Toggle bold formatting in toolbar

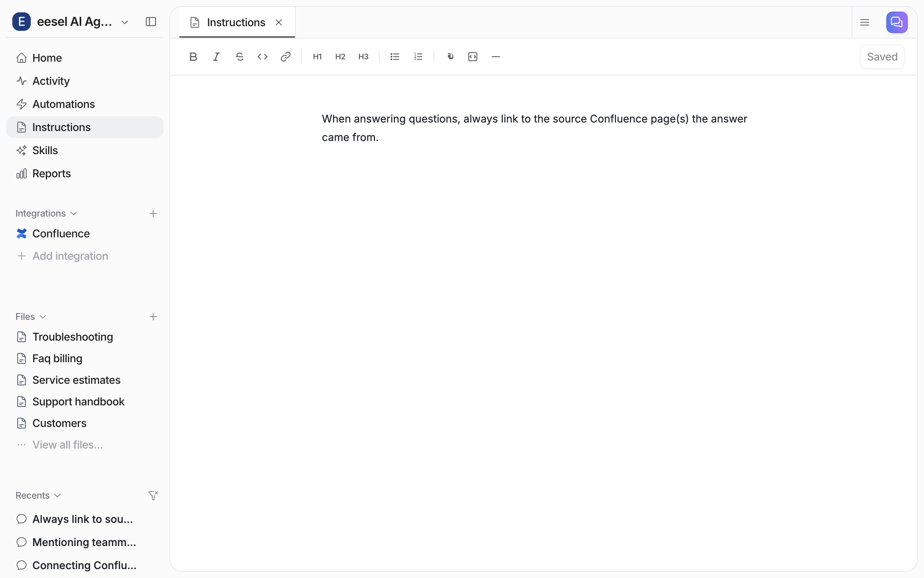point(193,57)
